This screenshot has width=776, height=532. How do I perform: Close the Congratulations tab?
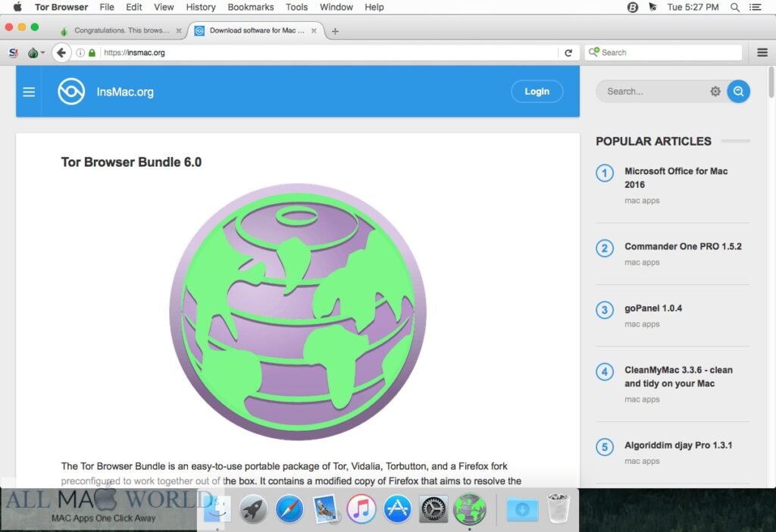point(179,30)
